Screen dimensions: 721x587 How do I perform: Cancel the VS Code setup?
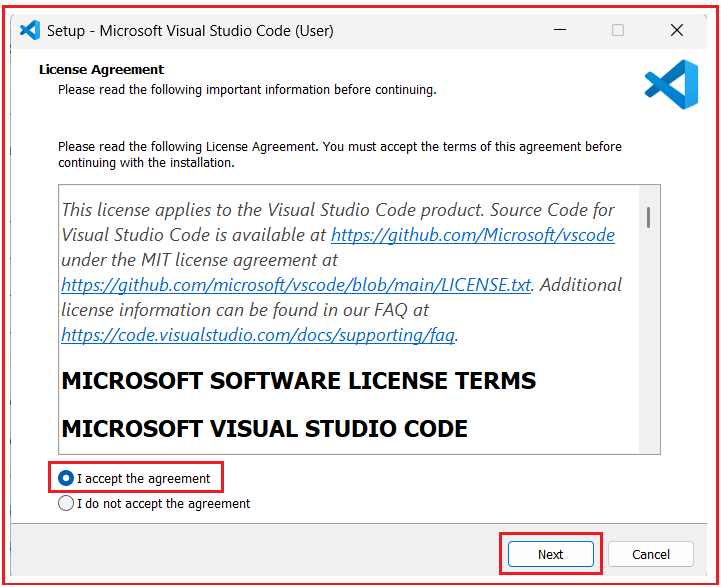click(x=651, y=554)
